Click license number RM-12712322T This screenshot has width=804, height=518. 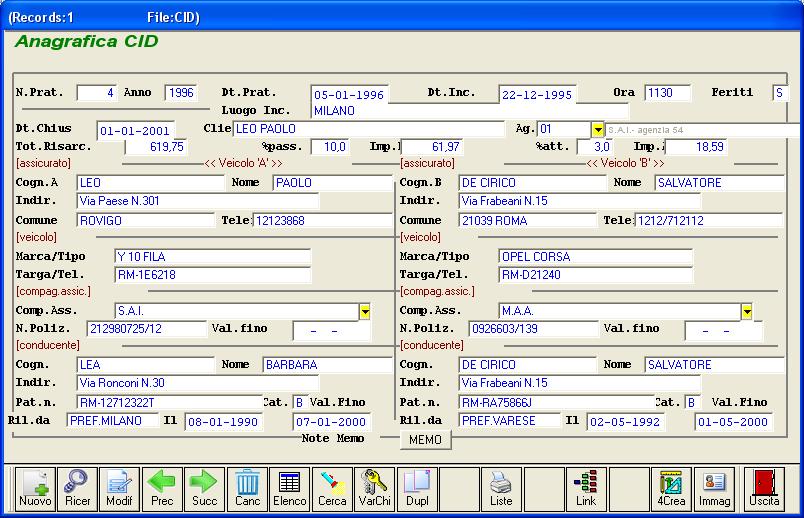[x=169, y=403]
